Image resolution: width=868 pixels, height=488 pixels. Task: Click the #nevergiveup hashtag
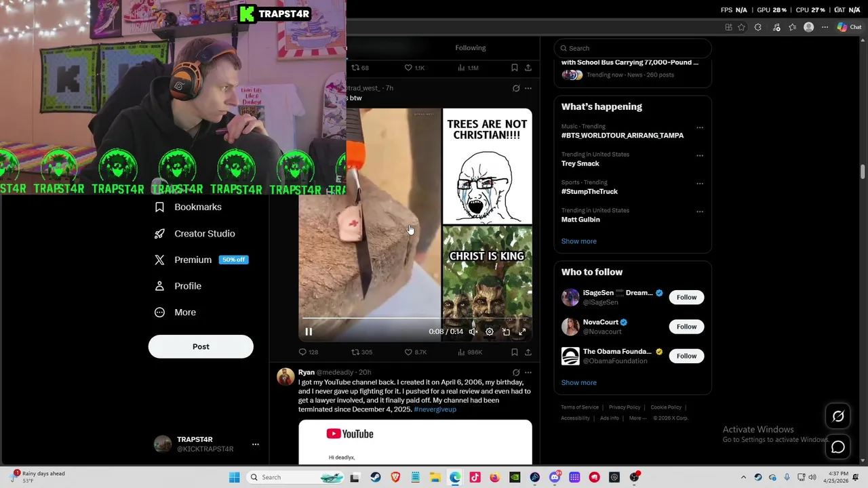coord(435,409)
